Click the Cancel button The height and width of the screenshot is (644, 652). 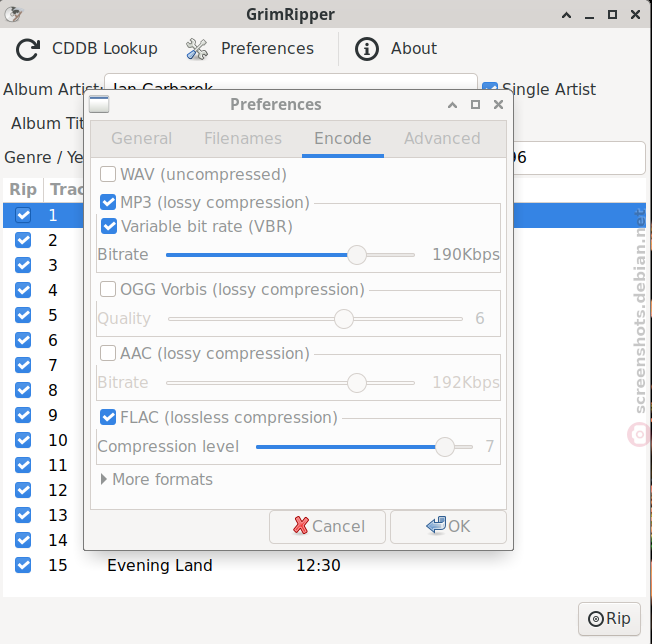click(x=327, y=526)
